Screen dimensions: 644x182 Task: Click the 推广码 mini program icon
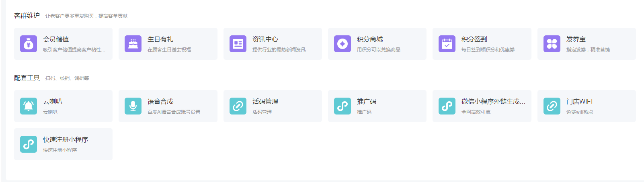tap(343, 106)
